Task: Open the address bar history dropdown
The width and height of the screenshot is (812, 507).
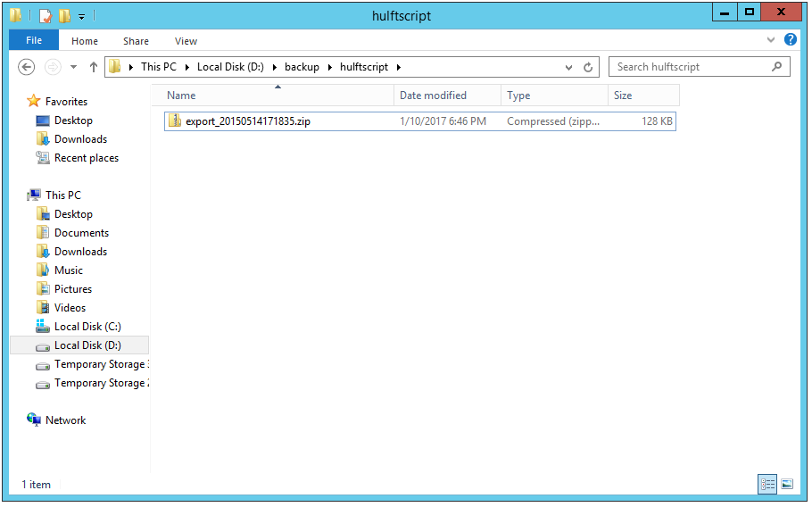Action: 569,67
